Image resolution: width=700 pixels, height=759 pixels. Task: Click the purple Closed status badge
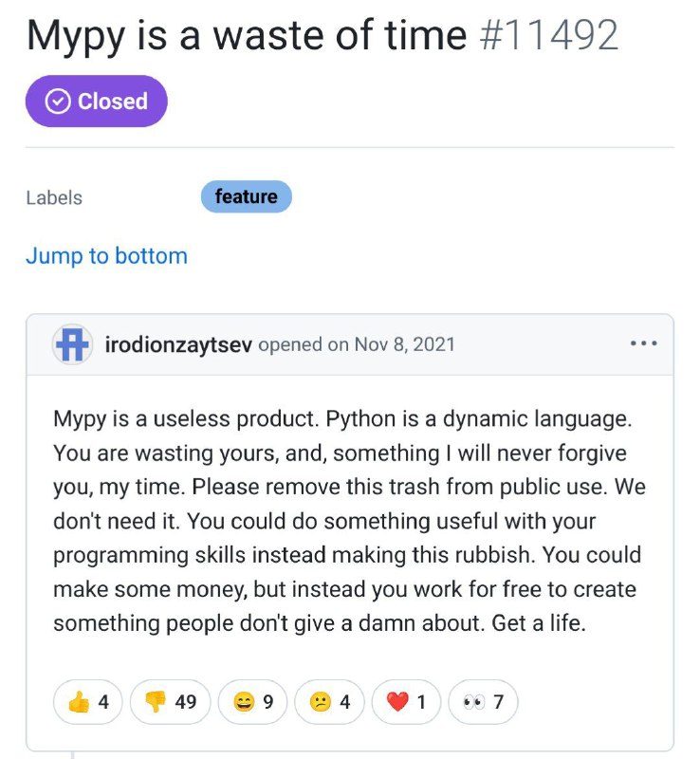97,102
